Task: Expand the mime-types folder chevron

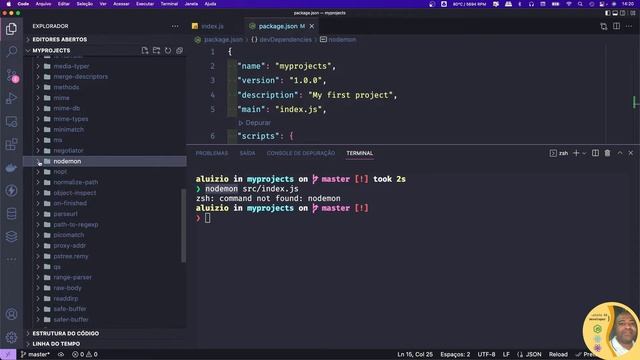Action: pos(38,119)
